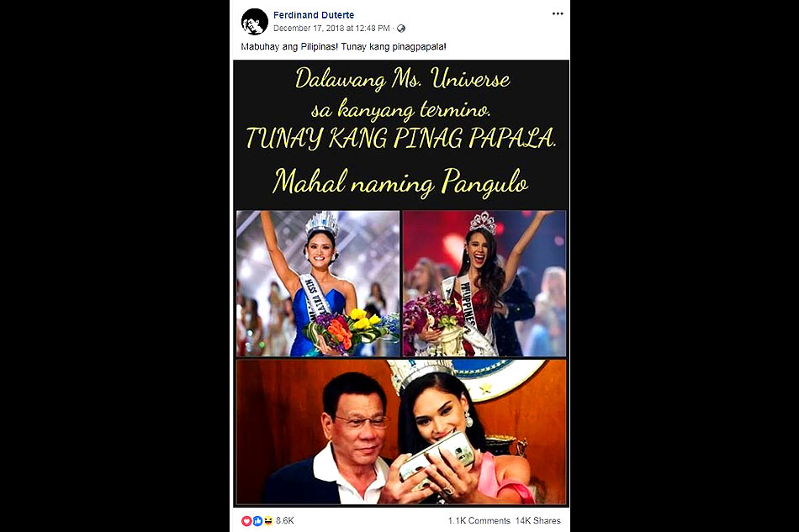Click the 'Dalawang Ms. Universe' image heading
Viewport: 799px width, 532px height.
coord(403,79)
